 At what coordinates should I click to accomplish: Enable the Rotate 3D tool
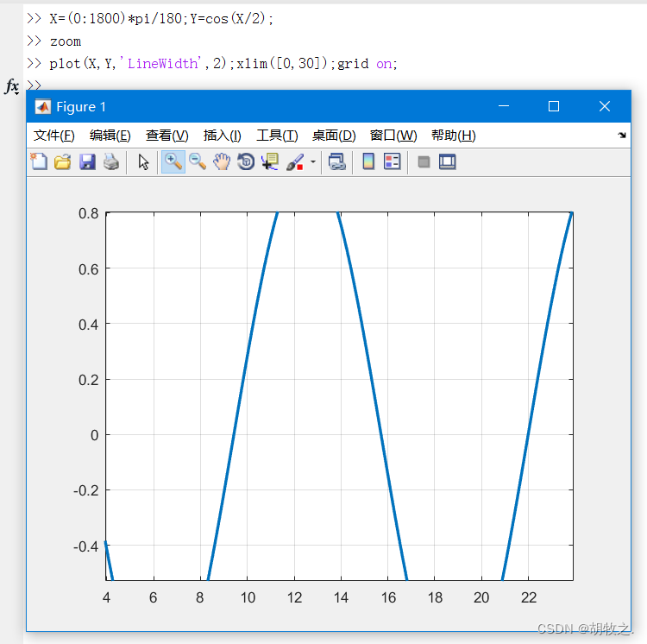click(246, 161)
